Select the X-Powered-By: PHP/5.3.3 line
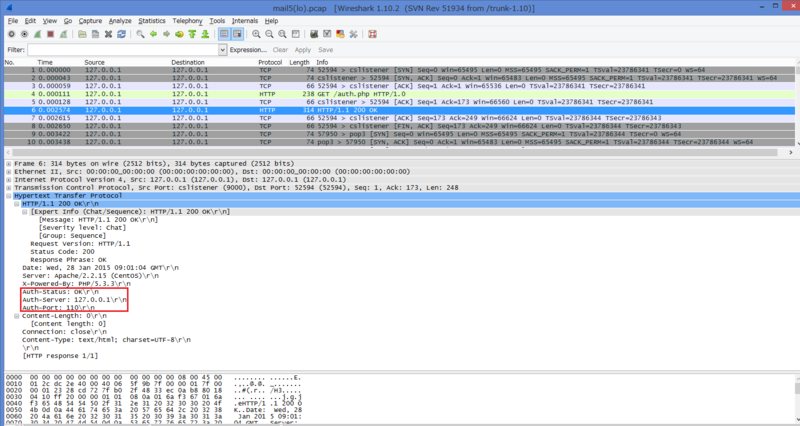The height and width of the screenshot is (426, 800). coord(77,284)
